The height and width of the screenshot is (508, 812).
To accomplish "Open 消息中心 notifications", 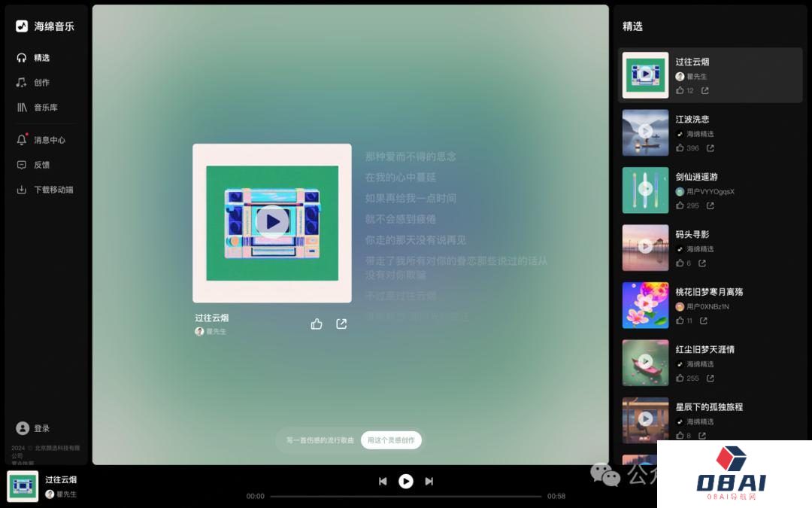I will pos(49,140).
